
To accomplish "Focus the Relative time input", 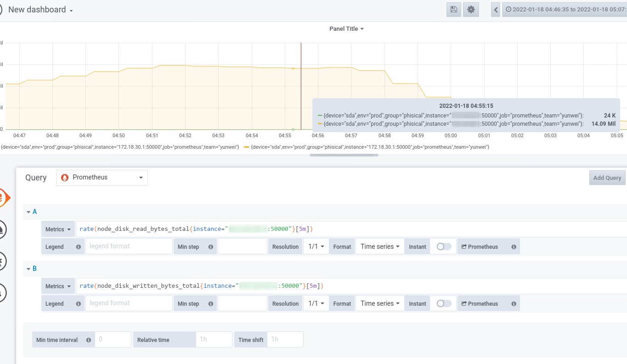I will (x=214, y=339).
